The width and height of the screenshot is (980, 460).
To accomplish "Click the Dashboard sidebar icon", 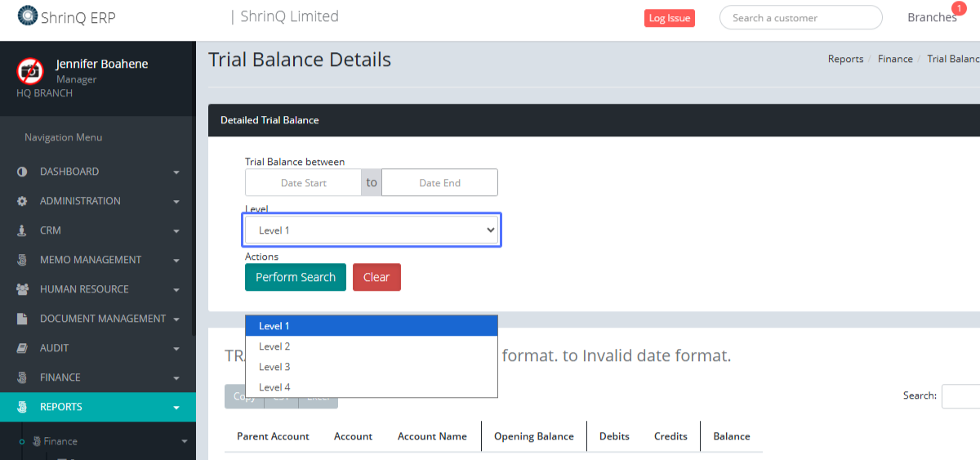I will 22,172.
